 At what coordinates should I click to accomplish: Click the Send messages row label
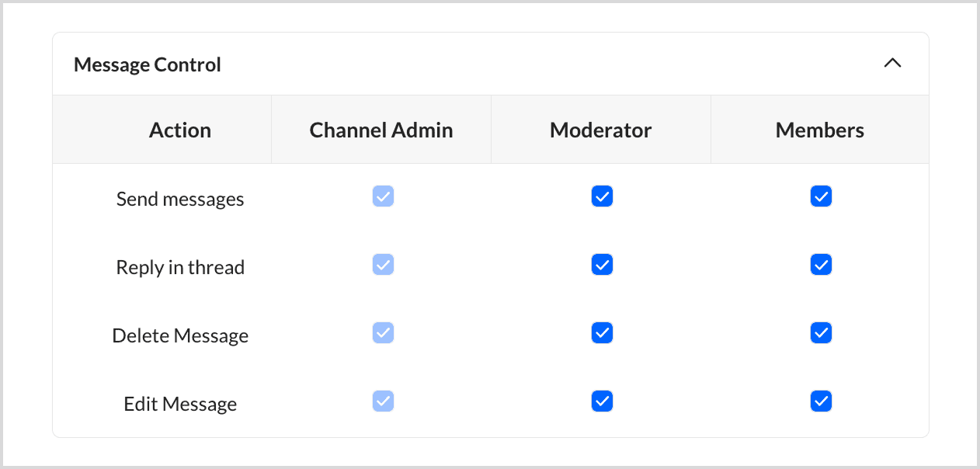[x=180, y=199]
